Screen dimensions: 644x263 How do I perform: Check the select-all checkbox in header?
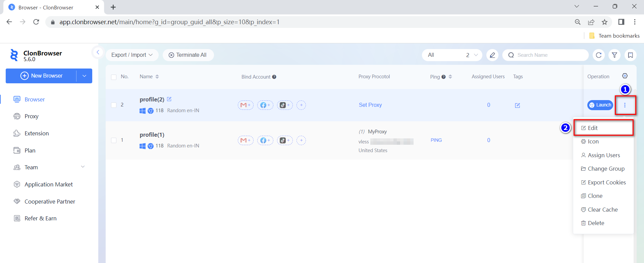pos(114,77)
